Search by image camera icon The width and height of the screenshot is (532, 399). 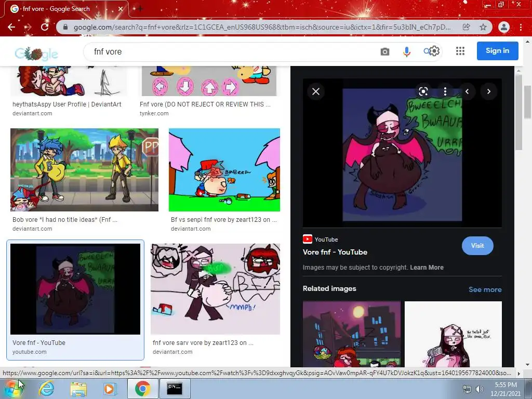tap(385, 51)
